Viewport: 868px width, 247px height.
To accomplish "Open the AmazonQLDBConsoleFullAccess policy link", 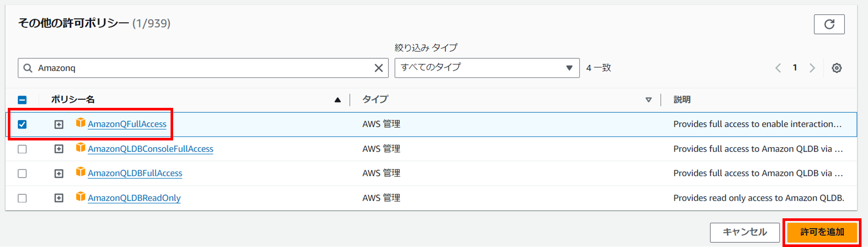I will (x=151, y=149).
